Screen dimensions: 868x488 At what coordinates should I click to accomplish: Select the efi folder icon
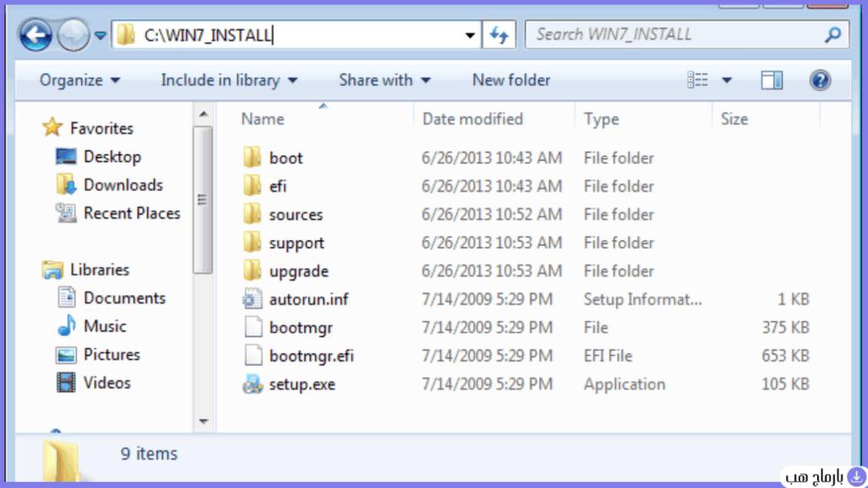click(253, 186)
